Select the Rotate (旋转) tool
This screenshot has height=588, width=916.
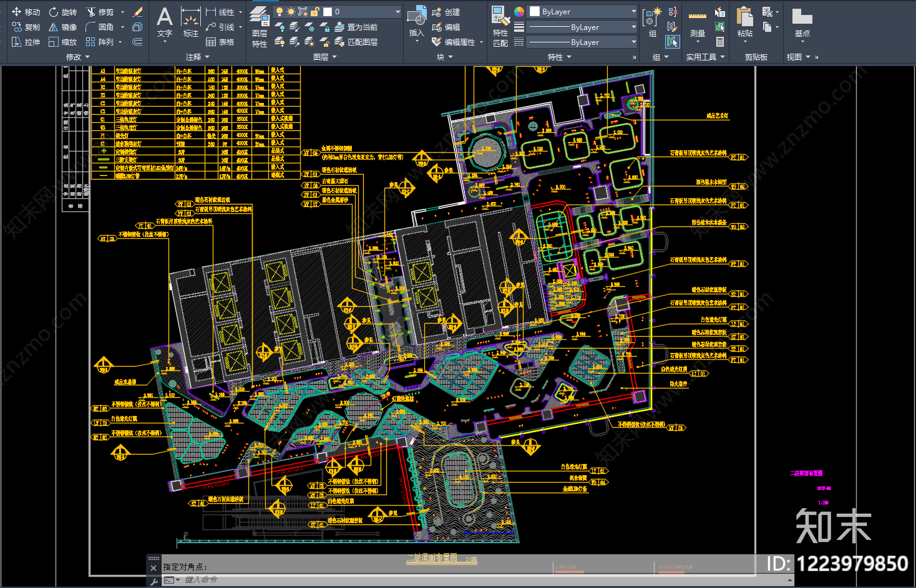[x=63, y=12]
